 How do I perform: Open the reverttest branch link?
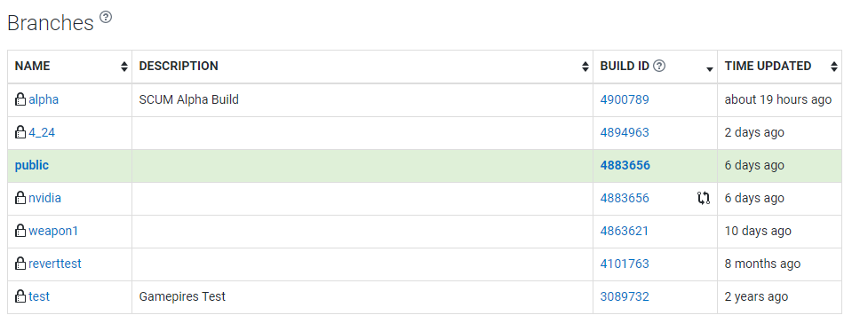pyautogui.click(x=55, y=264)
